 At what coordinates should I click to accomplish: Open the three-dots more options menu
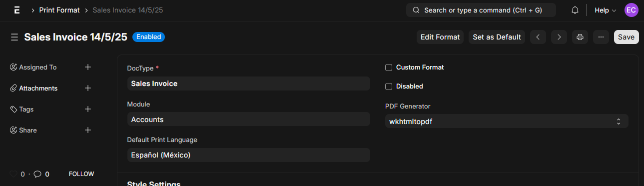[601, 37]
